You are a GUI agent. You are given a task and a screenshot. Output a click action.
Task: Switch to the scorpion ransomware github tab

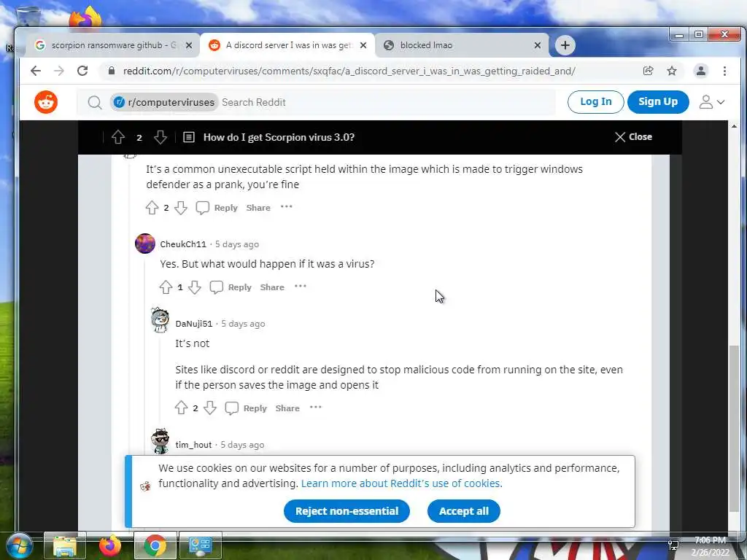113,45
